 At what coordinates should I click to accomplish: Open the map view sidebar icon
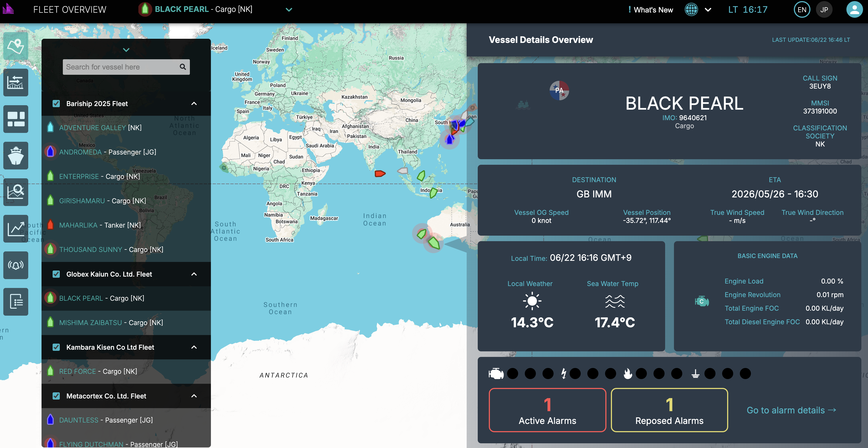click(16, 46)
